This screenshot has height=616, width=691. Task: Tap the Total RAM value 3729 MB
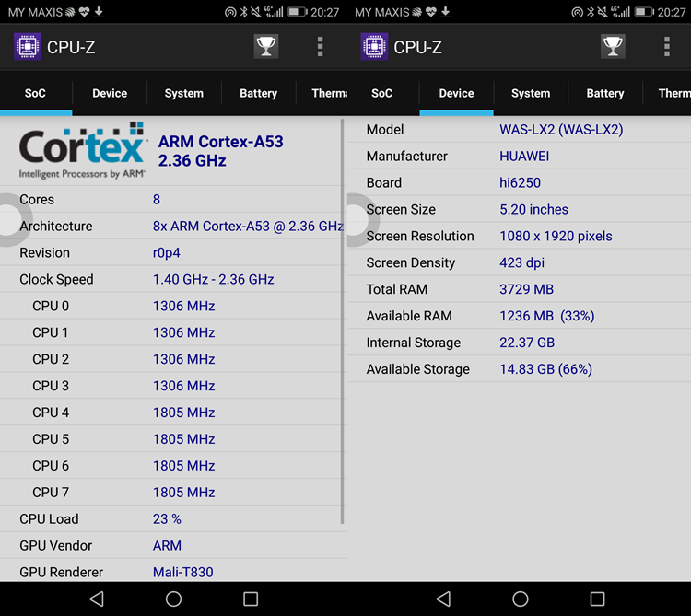tap(526, 289)
